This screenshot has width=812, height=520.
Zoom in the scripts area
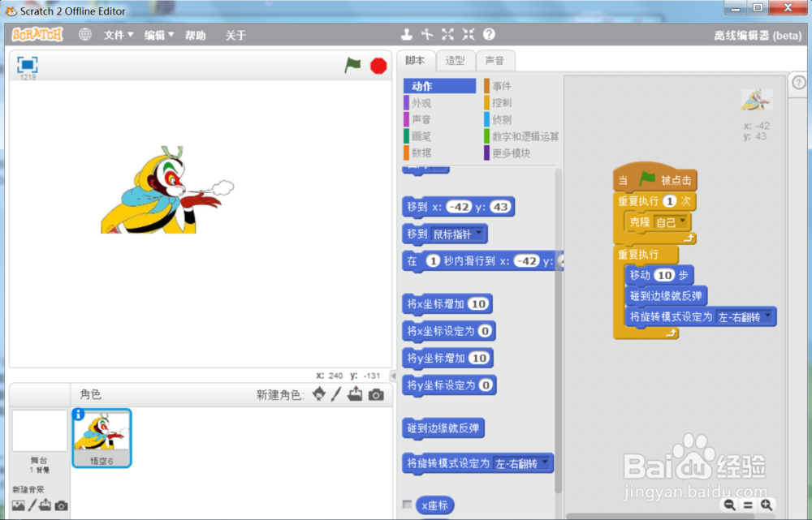click(767, 505)
